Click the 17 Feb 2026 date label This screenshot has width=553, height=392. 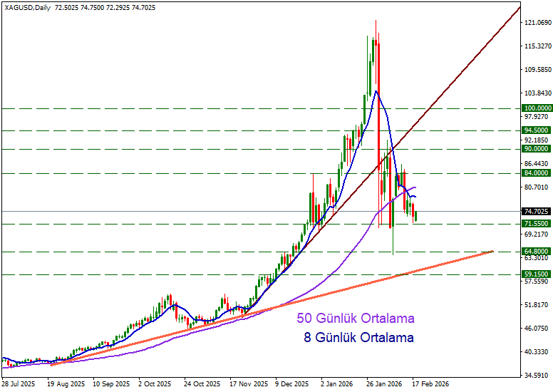coord(430,383)
